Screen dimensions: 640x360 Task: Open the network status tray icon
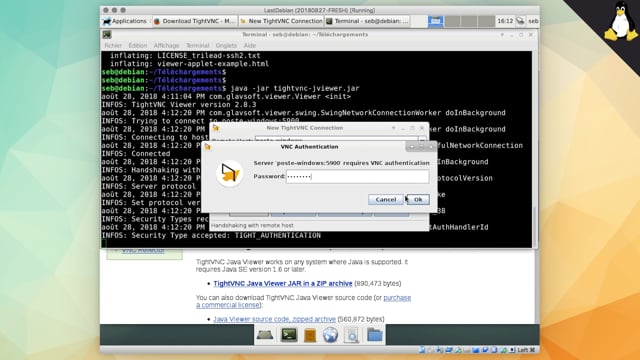tap(520, 21)
